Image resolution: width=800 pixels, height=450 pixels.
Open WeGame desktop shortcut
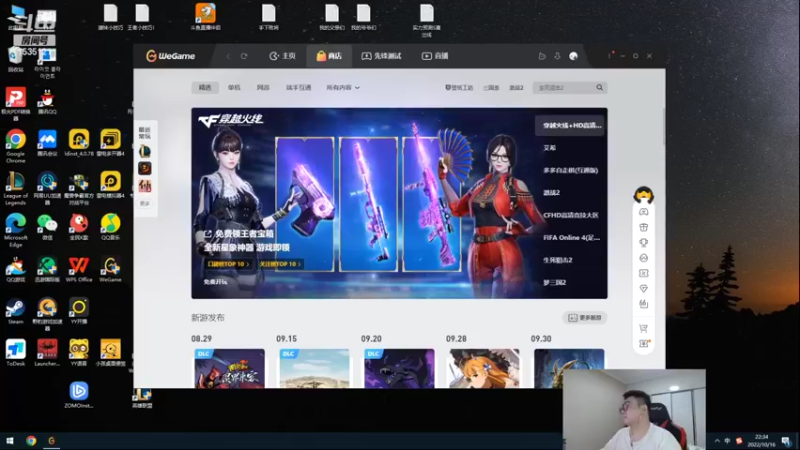(111, 269)
